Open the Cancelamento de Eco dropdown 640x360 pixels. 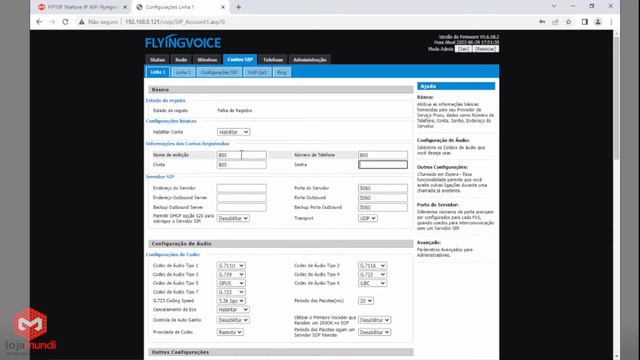click(x=233, y=310)
